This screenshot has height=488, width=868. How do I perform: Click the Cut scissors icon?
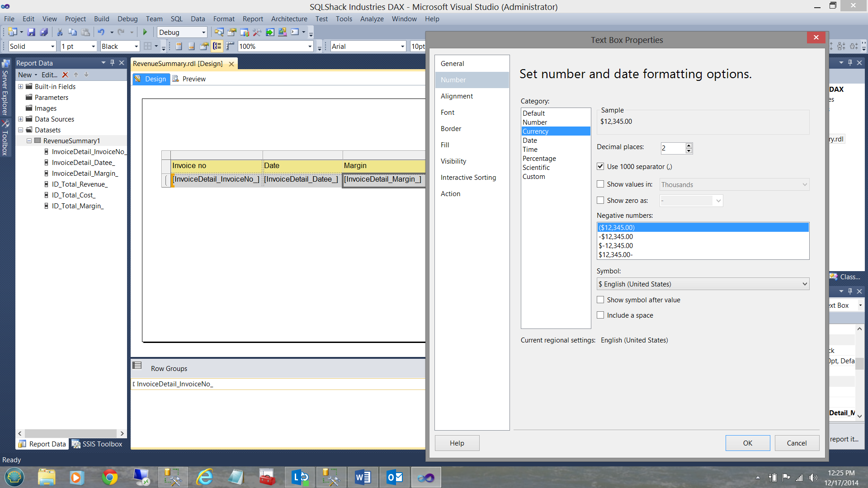(x=59, y=32)
